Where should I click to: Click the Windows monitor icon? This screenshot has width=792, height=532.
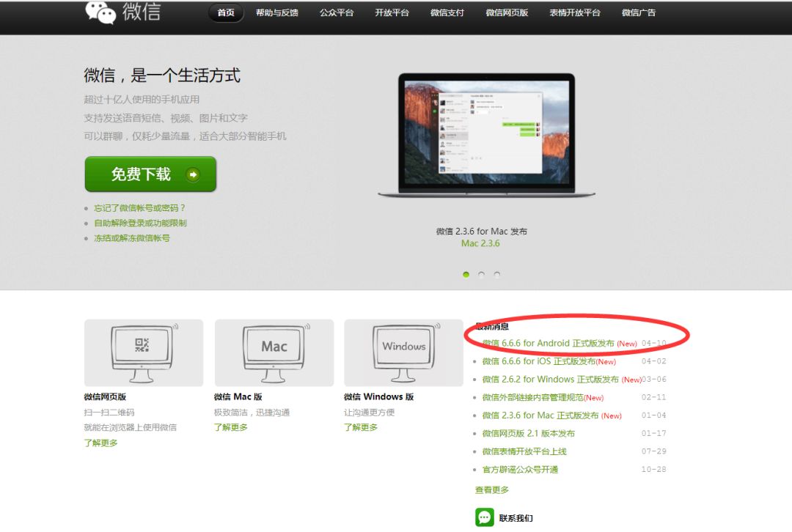click(403, 352)
